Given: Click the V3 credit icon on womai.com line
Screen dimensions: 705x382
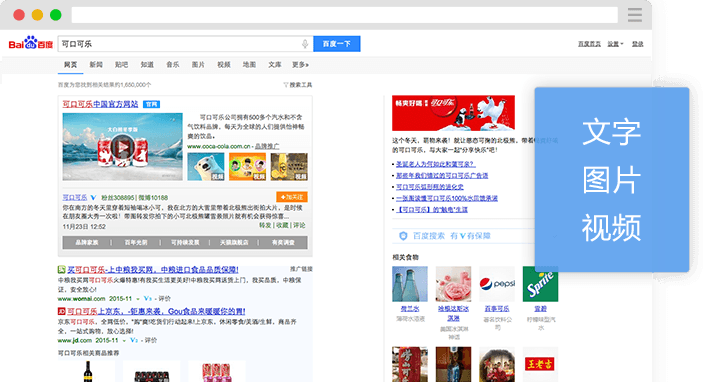Looking at the screenshot, I should (x=147, y=298).
